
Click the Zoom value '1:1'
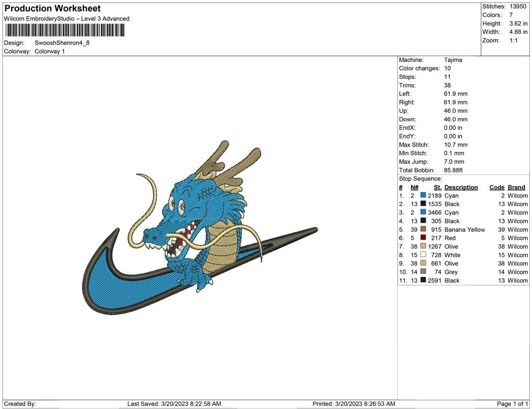click(x=513, y=40)
